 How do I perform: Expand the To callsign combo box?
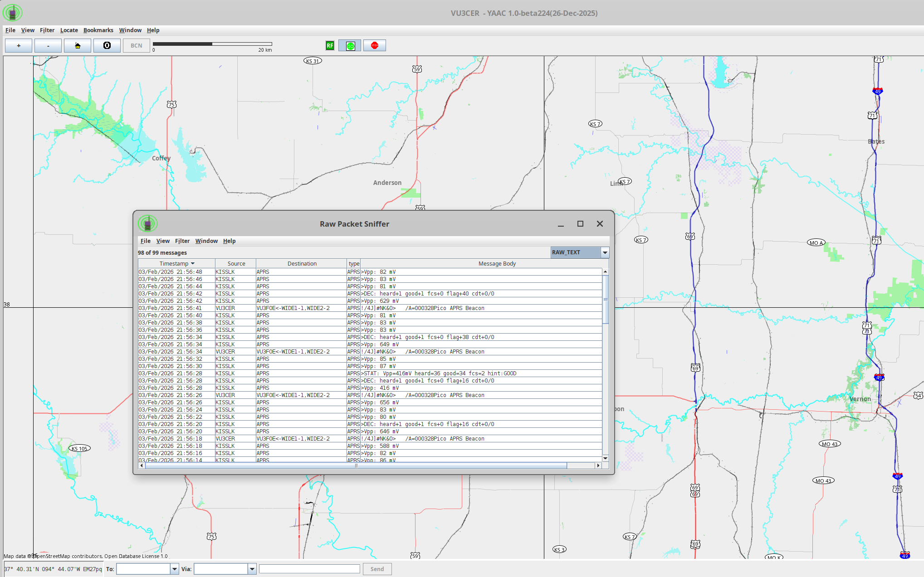pos(174,569)
